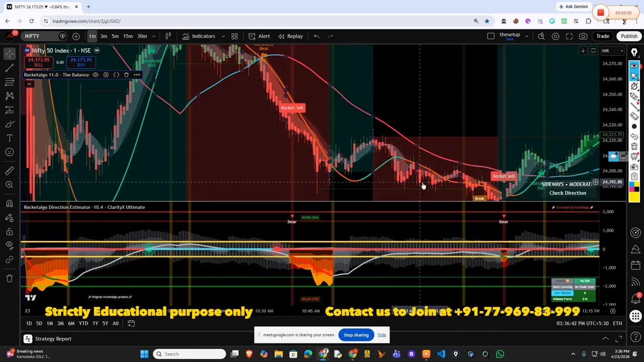Delete Rocketalgo 11.0 indicator with trash icon
The height and width of the screenshot is (362, 644).
tap(126, 75)
